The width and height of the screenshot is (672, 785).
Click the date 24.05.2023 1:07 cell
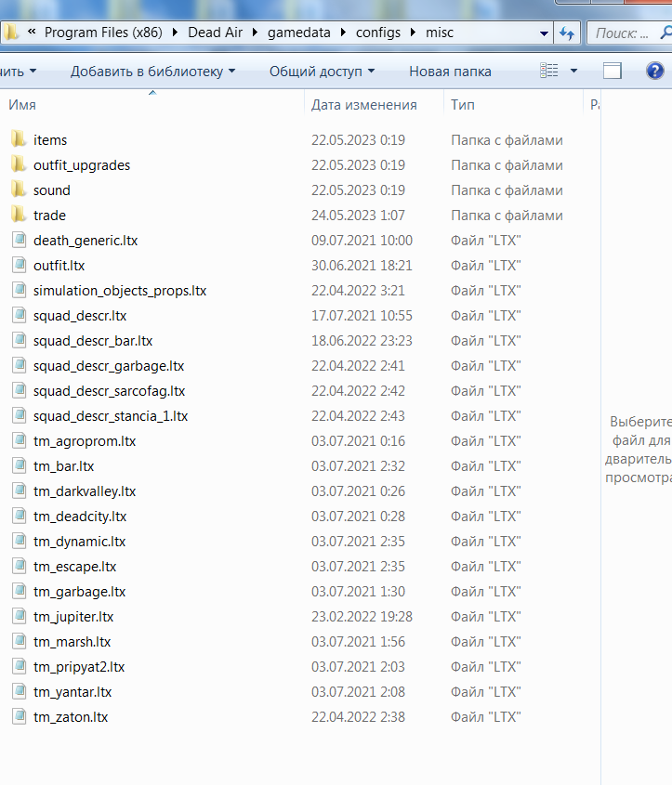click(x=358, y=216)
